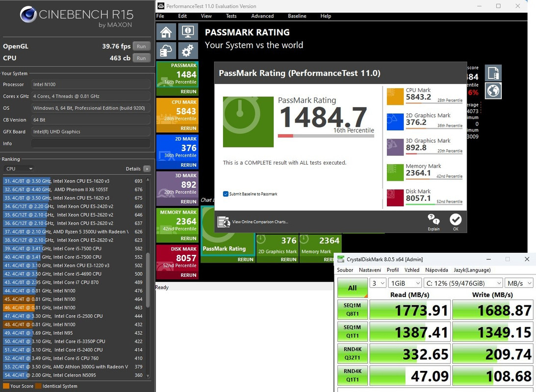Open the File menu in PerformanceTest
This screenshot has height=392, width=536.
point(160,16)
